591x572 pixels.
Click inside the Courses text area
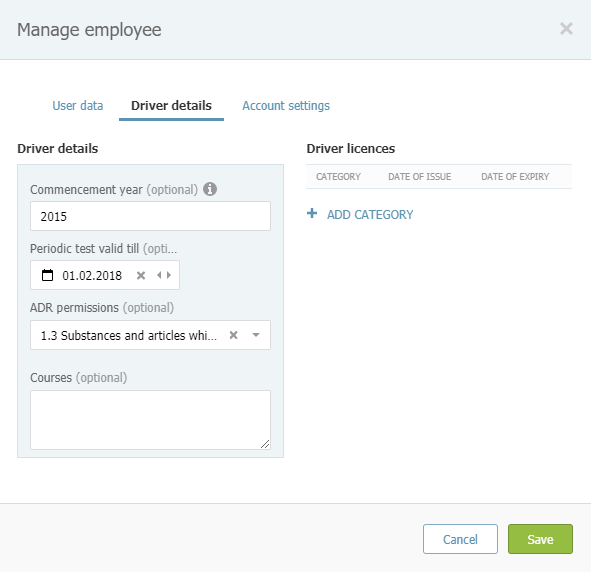[150, 420]
